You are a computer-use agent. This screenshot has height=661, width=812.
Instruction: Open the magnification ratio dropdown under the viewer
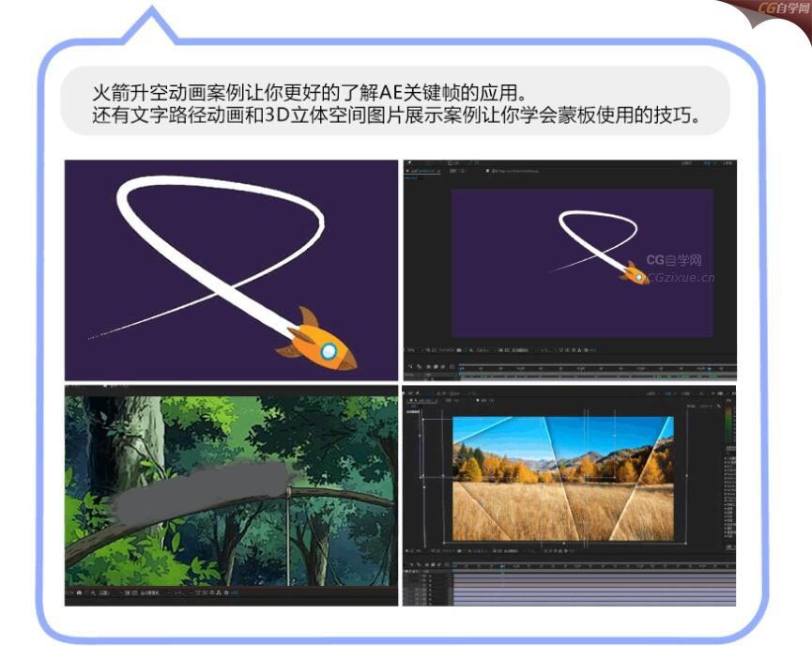click(x=413, y=349)
